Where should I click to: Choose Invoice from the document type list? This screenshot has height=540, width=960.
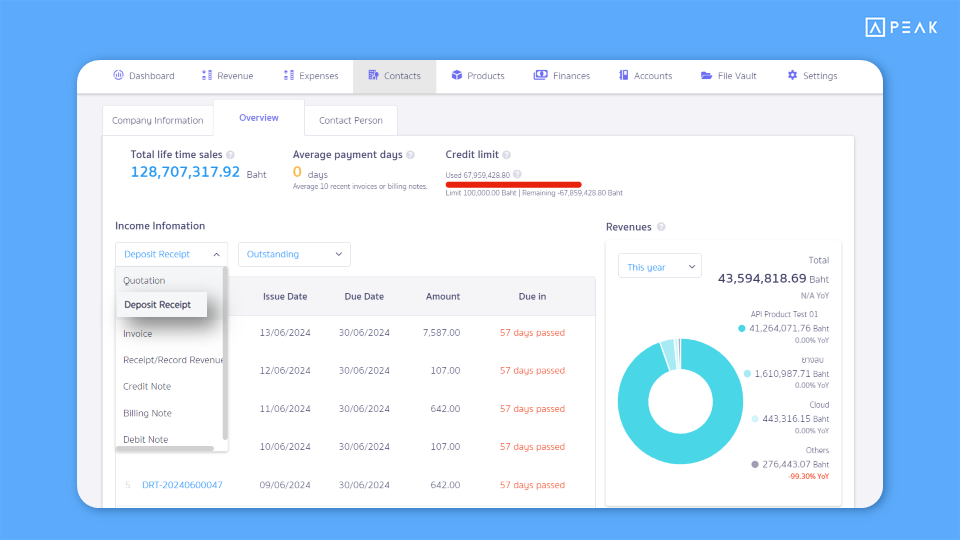pos(138,334)
